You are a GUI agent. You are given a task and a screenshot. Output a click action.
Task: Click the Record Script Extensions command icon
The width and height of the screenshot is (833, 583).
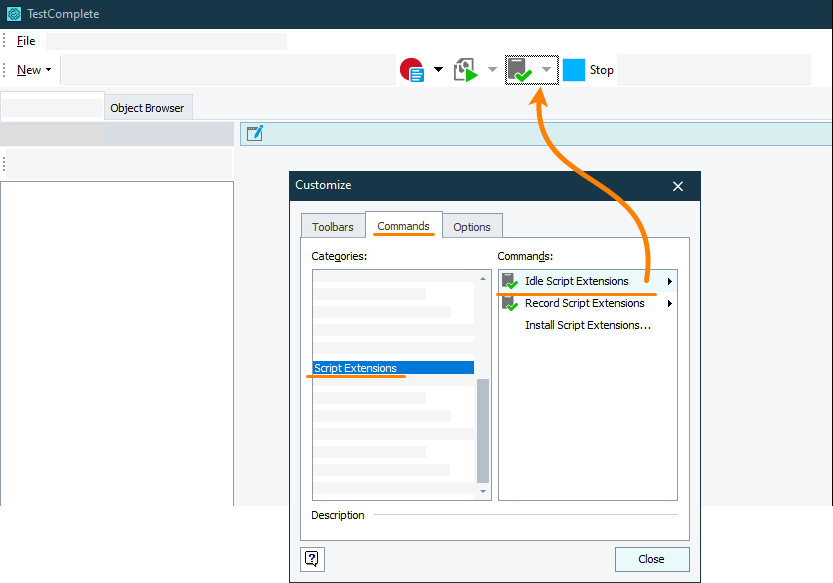point(510,303)
